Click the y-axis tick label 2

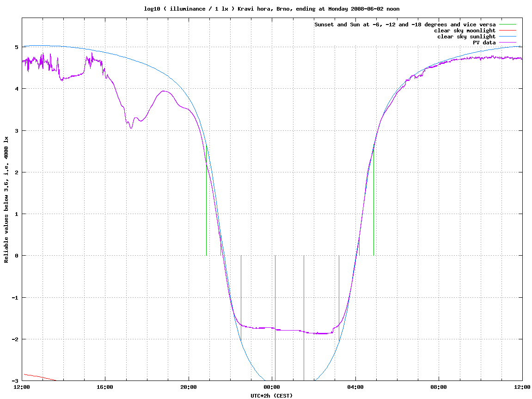(17, 172)
